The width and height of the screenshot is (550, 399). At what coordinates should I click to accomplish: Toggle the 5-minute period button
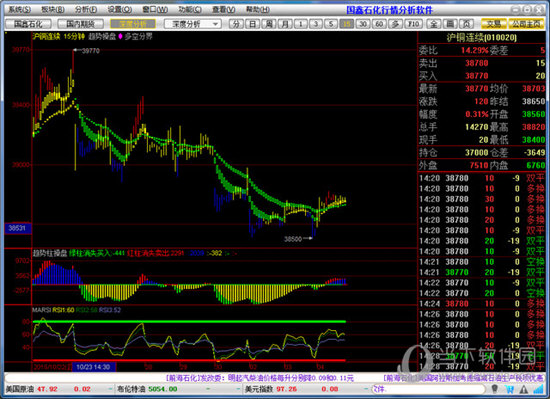click(331, 24)
